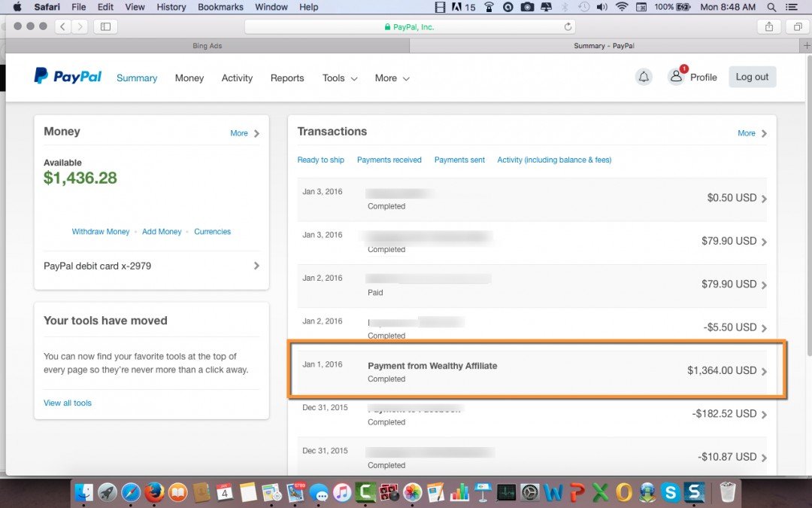Click the PayPal logo

click(x=68, y=76)
